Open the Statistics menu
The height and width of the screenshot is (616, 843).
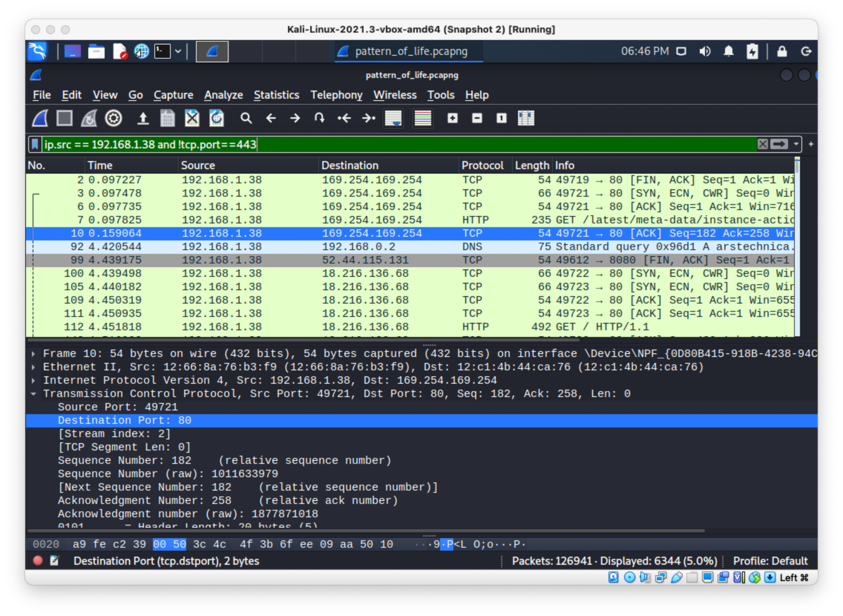(277, 95)
